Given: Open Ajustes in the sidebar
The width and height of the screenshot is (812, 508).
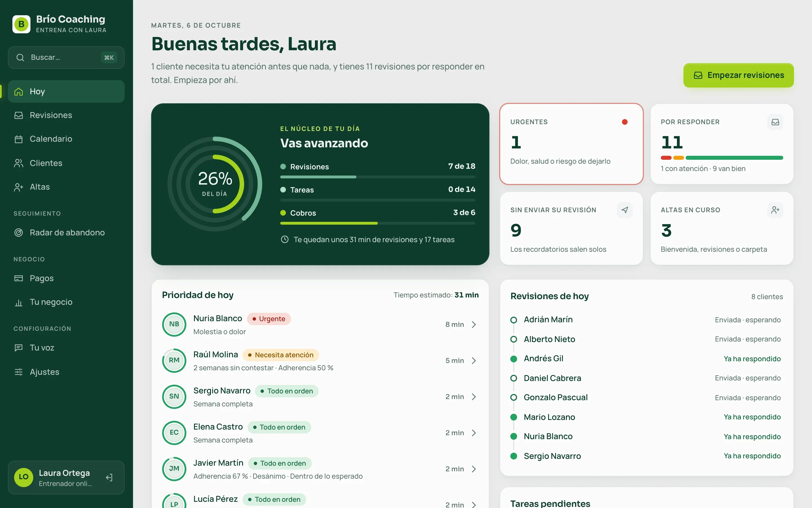Looking at the screenshot, I should pos(66,372).
